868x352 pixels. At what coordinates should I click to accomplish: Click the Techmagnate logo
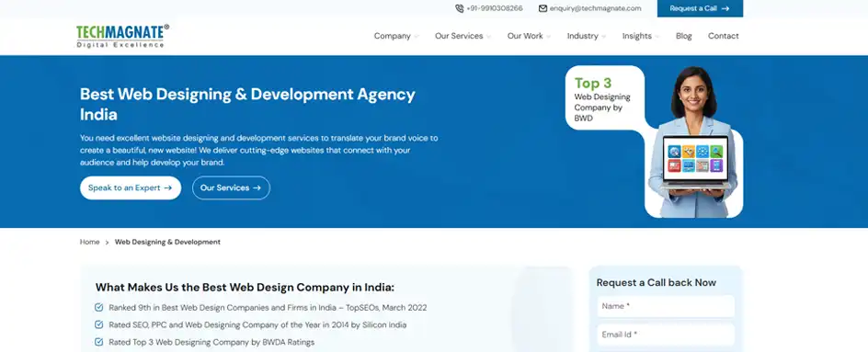[123, 36]
